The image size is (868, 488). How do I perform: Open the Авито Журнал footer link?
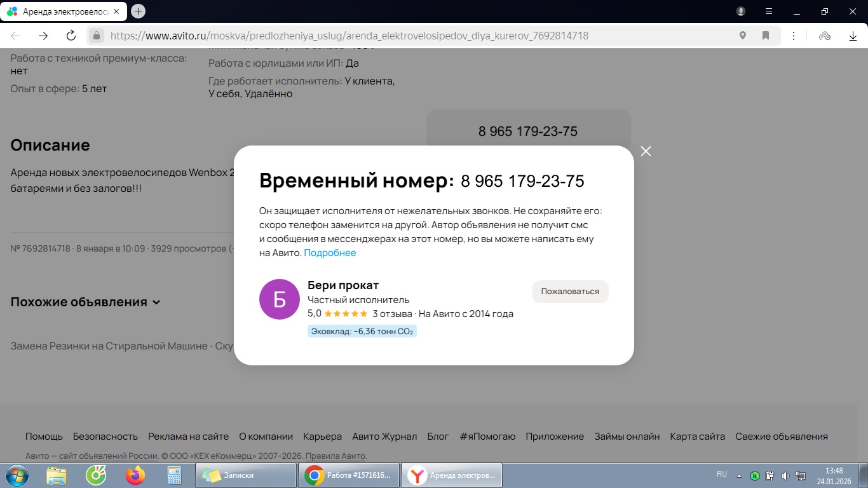384,437
